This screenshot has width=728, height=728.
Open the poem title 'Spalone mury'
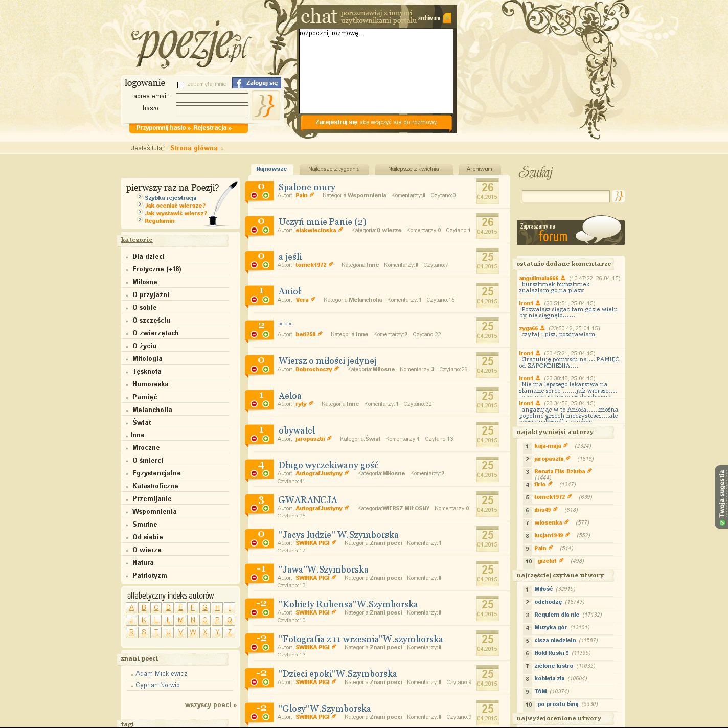pyautogui.click(x=307, y=187)
